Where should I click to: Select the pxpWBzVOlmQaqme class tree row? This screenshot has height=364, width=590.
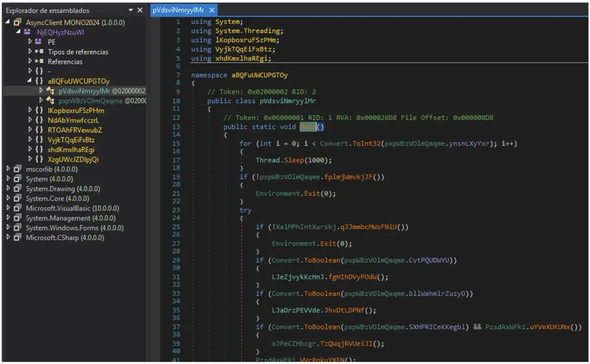coord(76,101)
